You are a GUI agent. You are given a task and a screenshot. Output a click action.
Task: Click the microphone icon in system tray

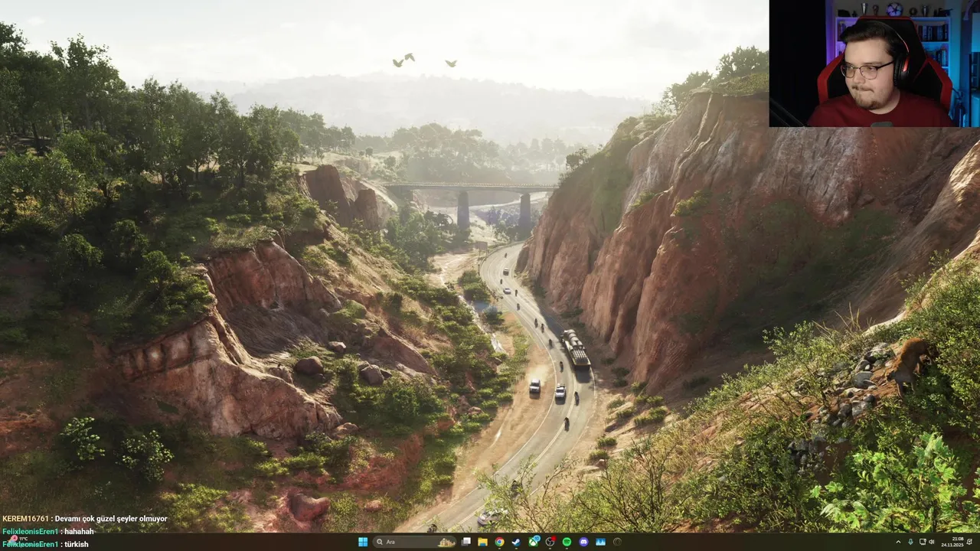pos(910,542)
